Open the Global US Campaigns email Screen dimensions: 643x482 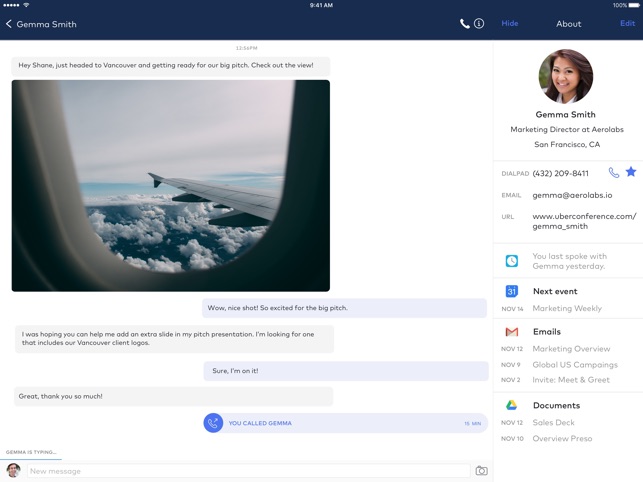[x=575, y=365]
